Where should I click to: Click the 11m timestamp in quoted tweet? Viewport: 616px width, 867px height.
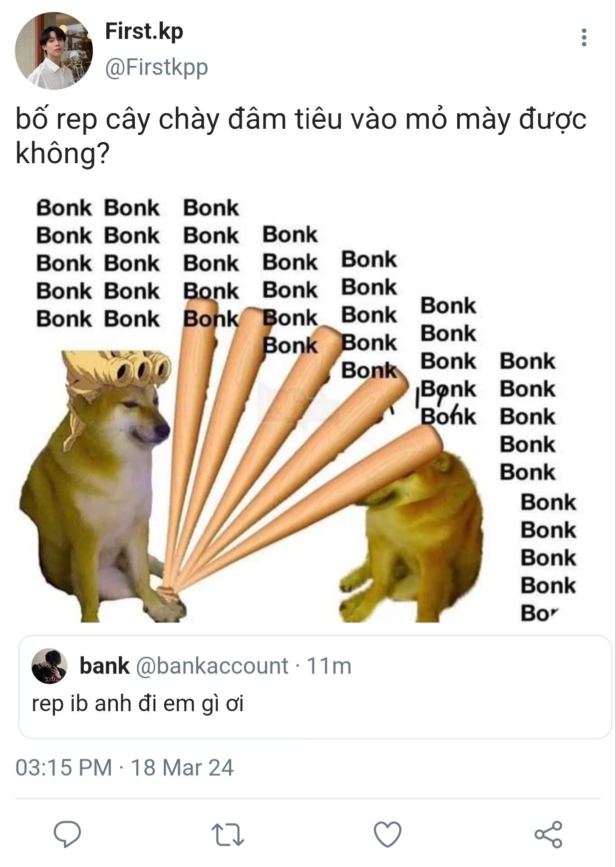point(329,666)
